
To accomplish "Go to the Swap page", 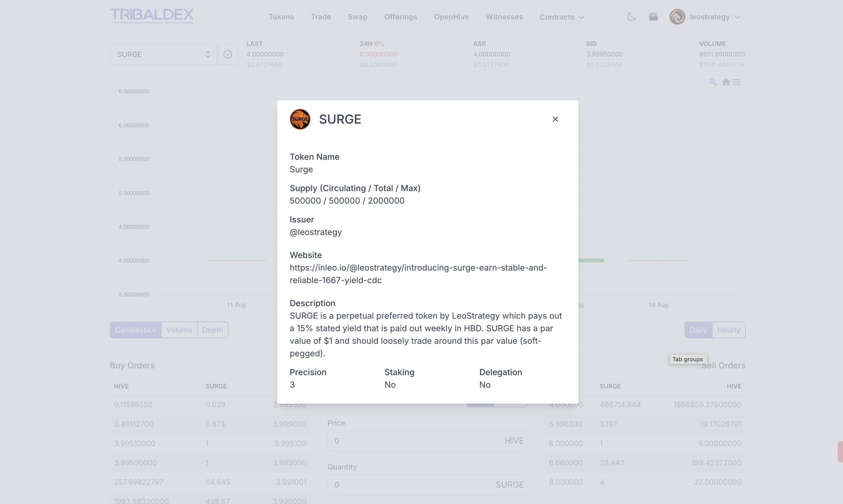I will click(357, 17).
